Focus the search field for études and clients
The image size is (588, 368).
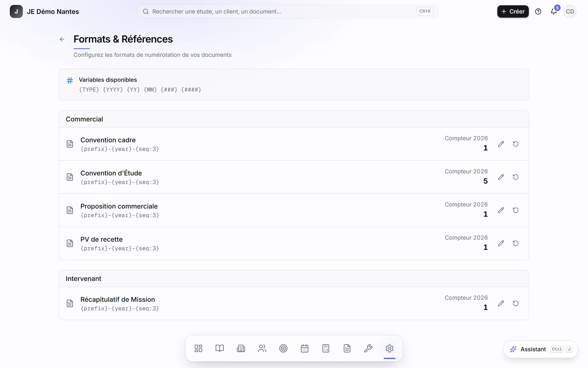tap(288, 11)
